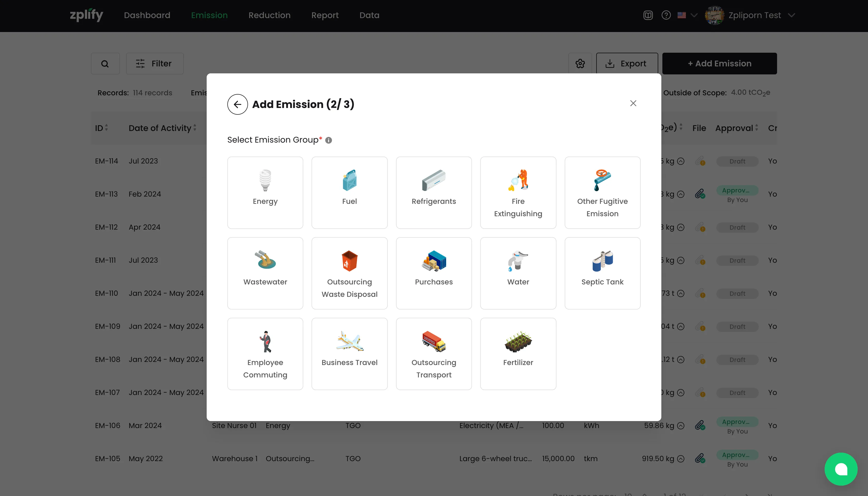Open the Filter options
Screen dimensions: 868x496
pyautogui.click(x=155, y=64)
